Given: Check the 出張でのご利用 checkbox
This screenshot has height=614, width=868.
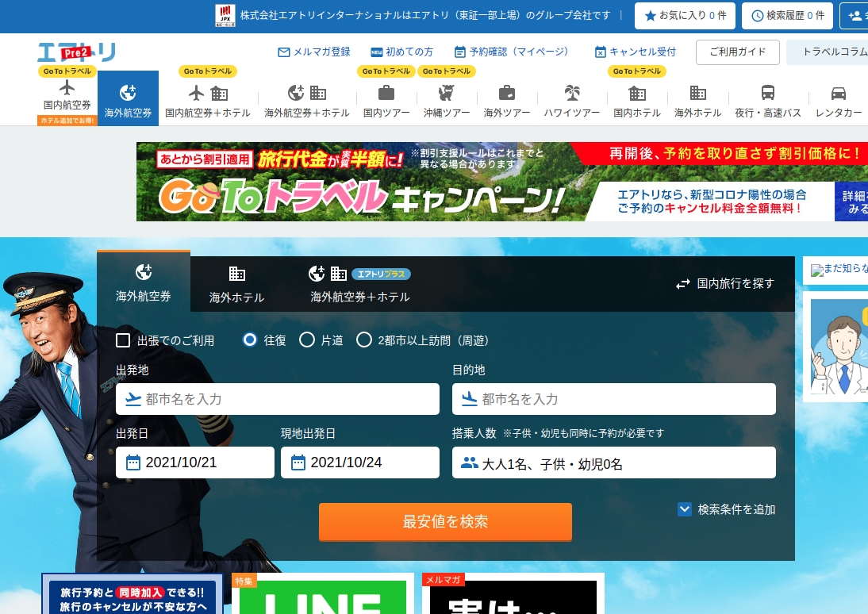Looking at the screenshot, I should 123,340.
